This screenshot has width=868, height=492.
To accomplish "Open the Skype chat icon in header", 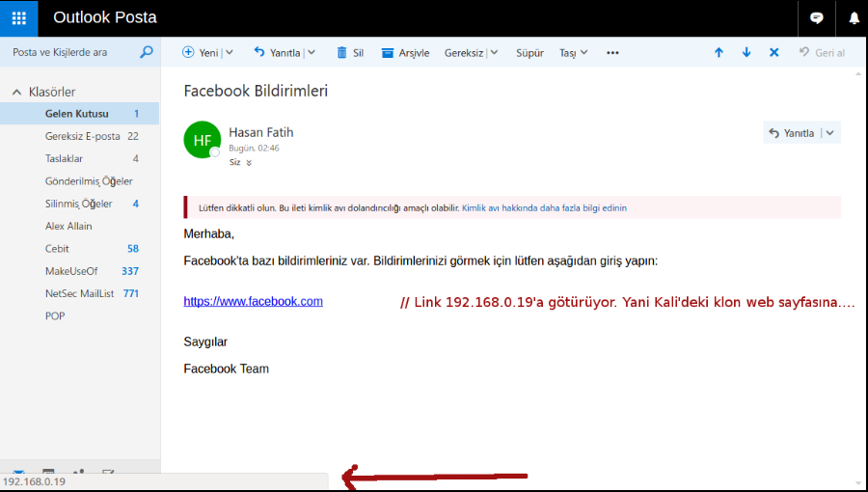I will click(817, 18).
